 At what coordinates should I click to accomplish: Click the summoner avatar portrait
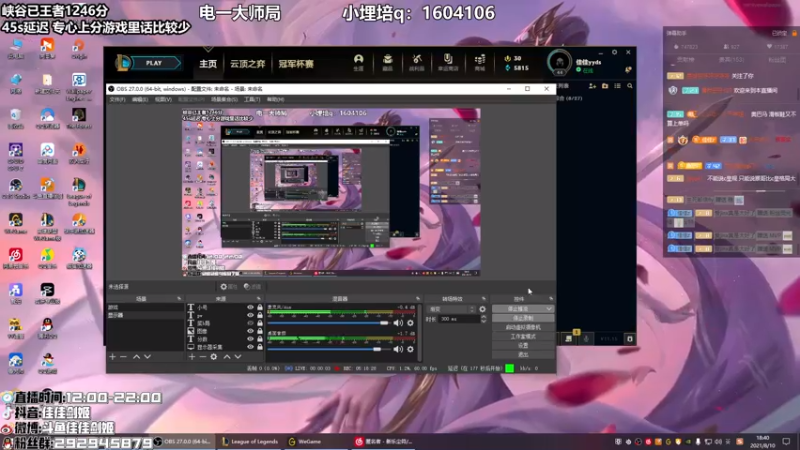click(x=559, y=63)
